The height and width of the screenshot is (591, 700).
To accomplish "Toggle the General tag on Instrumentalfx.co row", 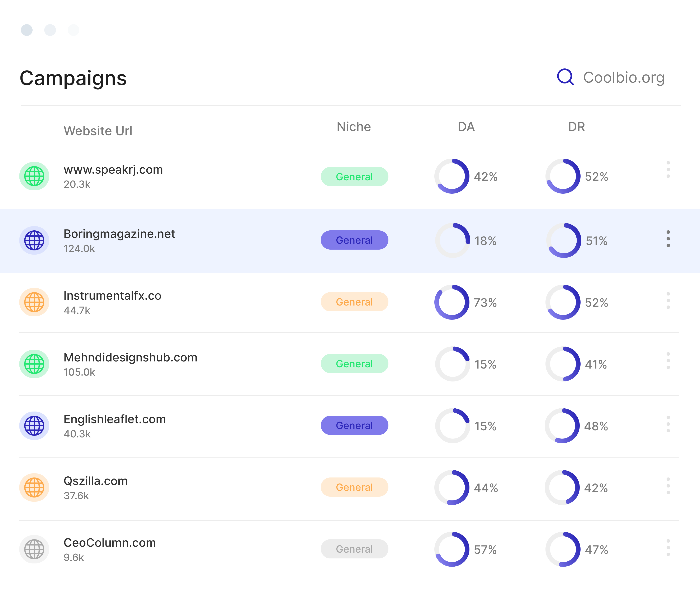I will [x=354, y=302].
